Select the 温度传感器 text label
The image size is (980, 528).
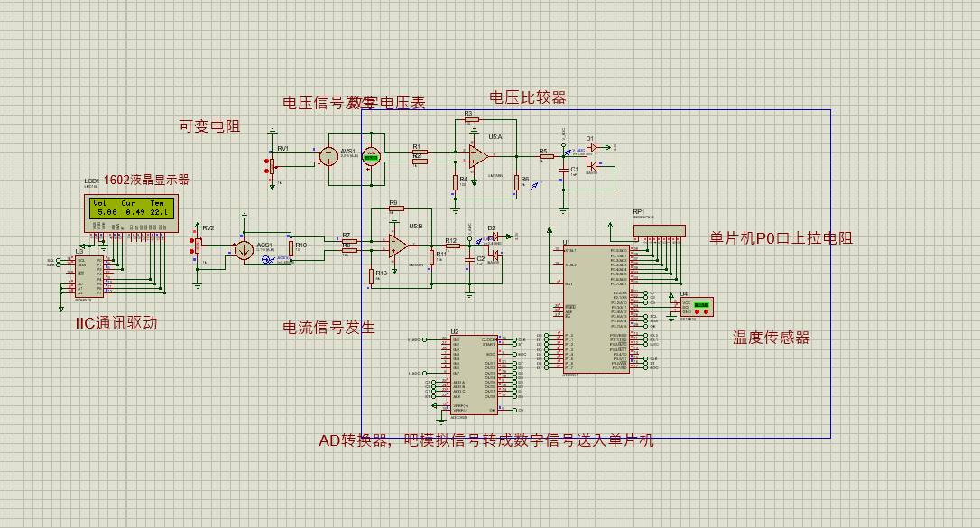point(772,338)
